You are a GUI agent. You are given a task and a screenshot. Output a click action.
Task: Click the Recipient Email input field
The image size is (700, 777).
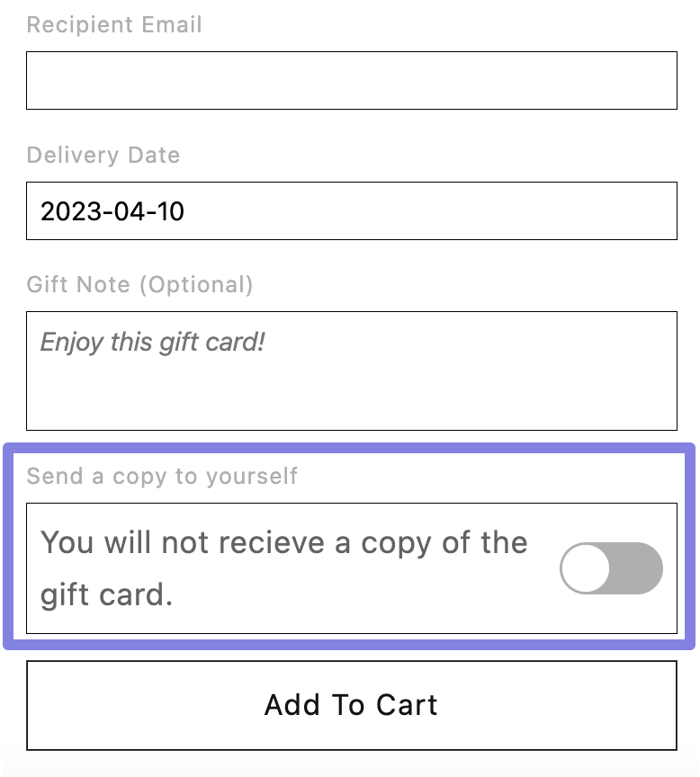(x=351, y=80)
